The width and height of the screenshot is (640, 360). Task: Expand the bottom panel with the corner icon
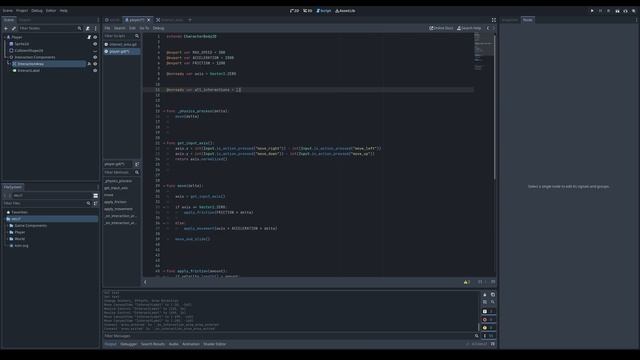(493, 344)
